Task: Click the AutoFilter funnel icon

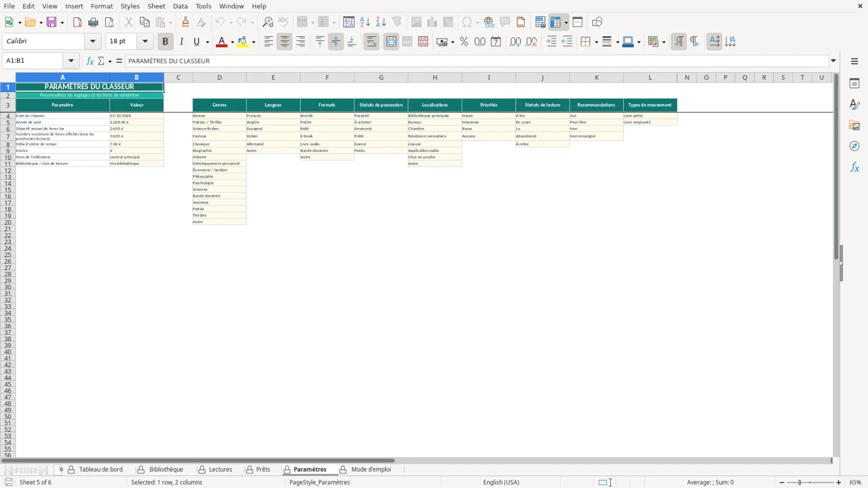Action: coord(397,22)
